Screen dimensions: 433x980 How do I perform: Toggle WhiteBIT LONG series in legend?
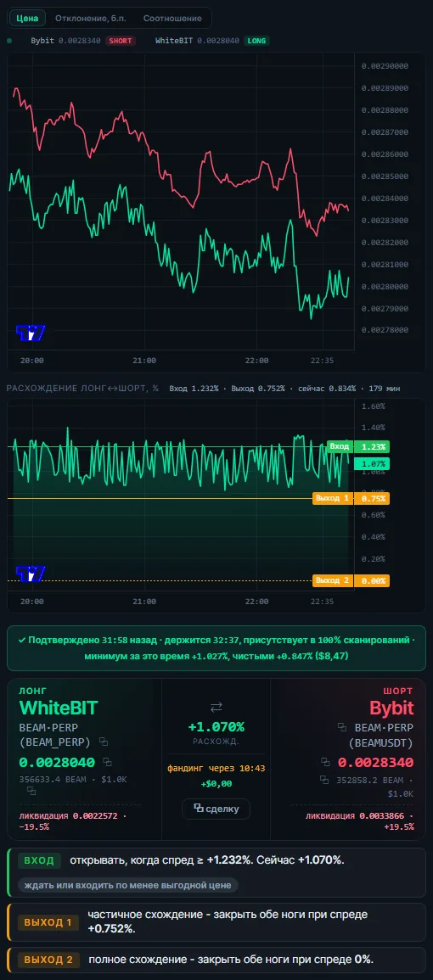211,41
